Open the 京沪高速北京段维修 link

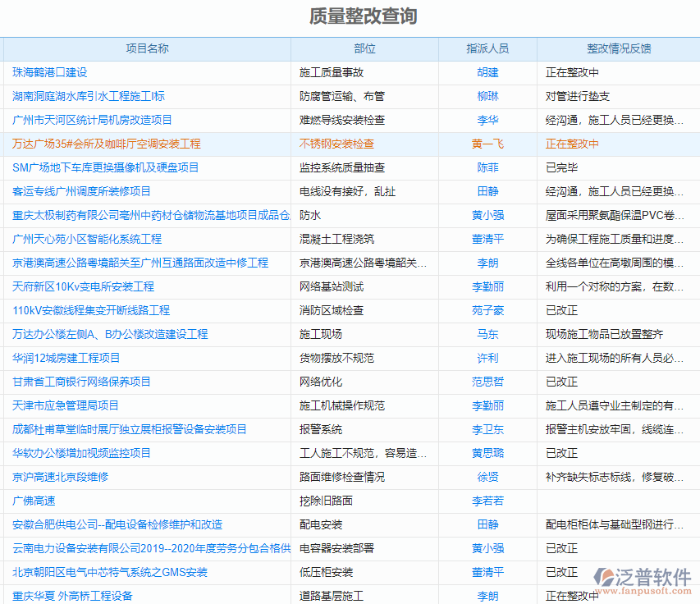(x=58, y=477)
